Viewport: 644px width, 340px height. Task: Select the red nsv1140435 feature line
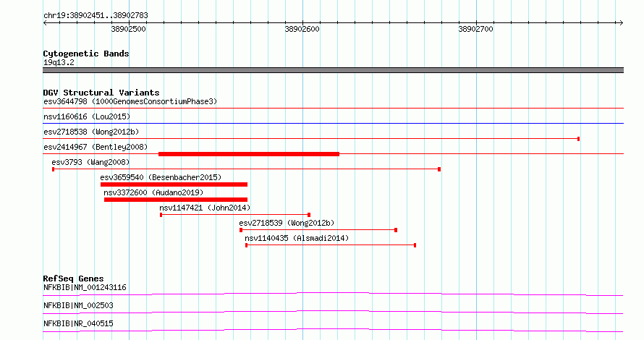tap(331, 245)
